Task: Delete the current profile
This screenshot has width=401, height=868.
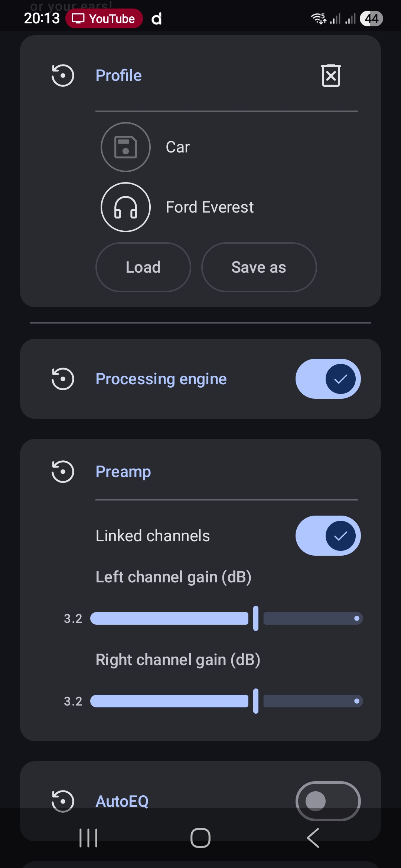Action: click(x=331, y=76)
